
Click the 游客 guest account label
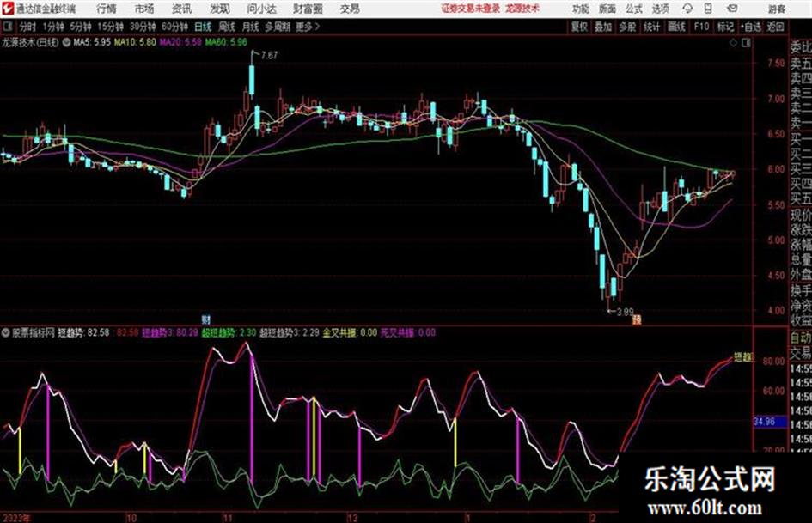pos(776,9)
